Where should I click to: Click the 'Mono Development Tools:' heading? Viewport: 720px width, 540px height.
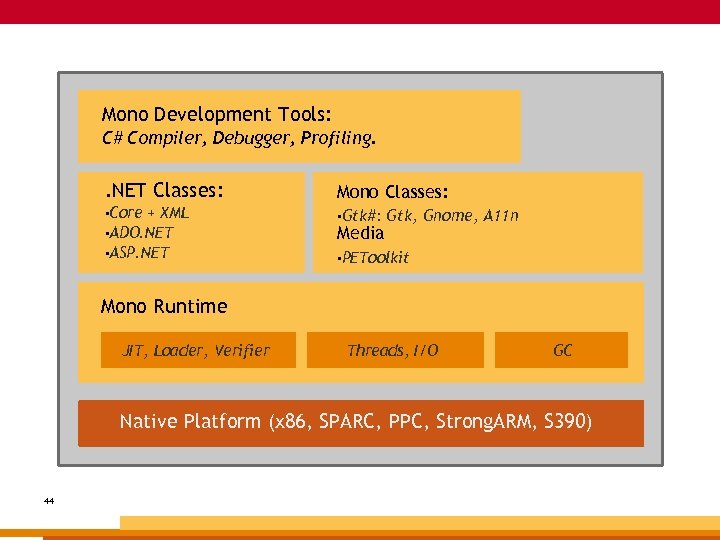pyautogui.click(x=216, y=114)
